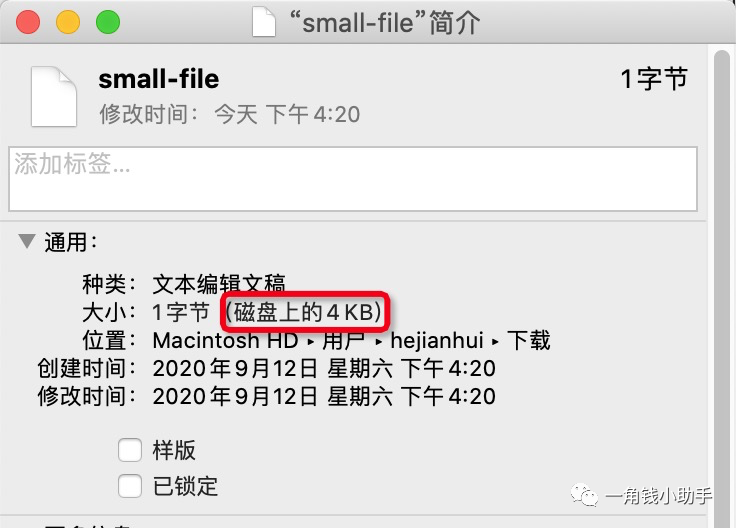The image size is (736, 528).
Task: Click the hejianhui folder in location path
Action: (437, 340)
